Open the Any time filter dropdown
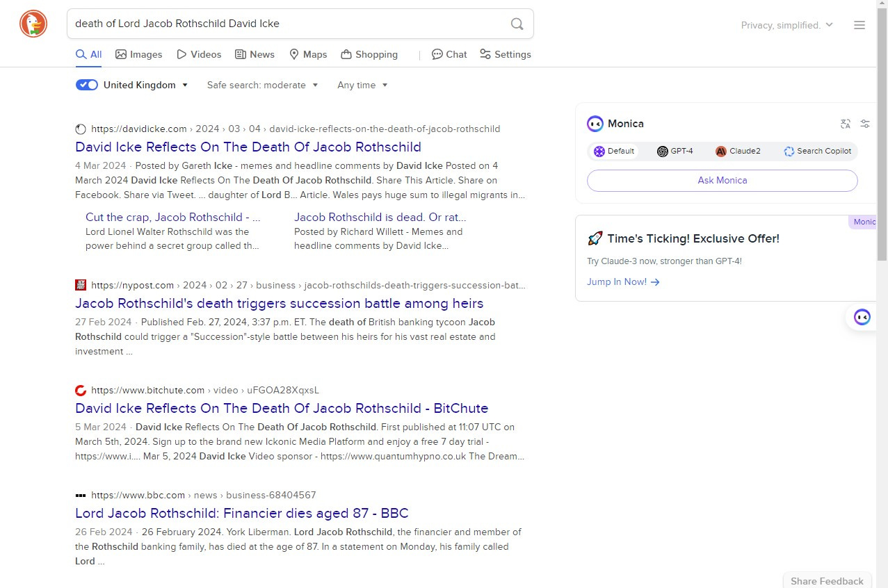 [362, 85]
